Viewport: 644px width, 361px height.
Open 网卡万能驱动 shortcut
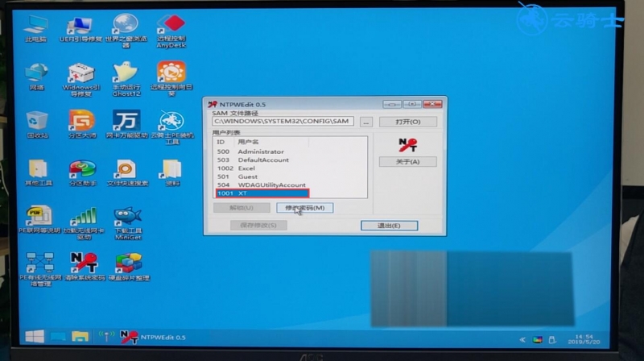126,123
